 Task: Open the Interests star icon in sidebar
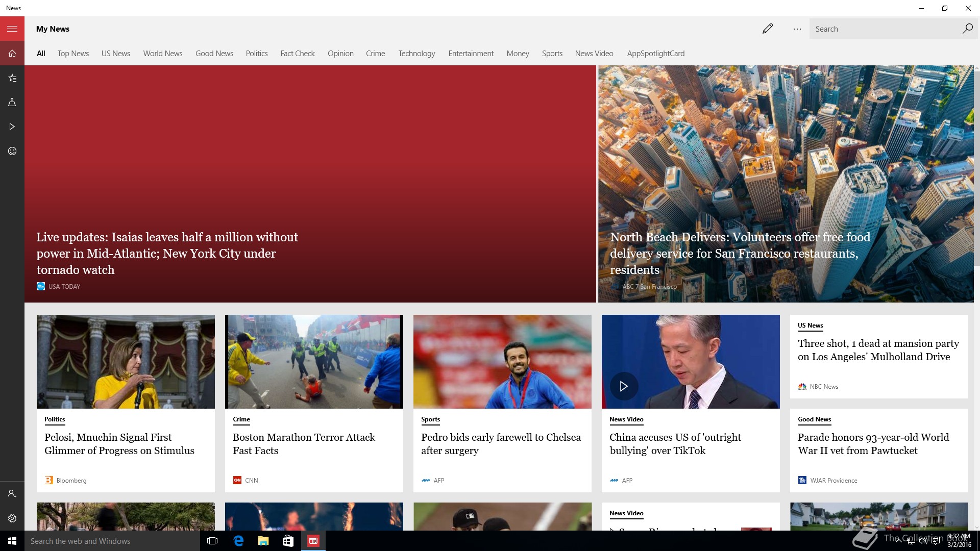click(12, 78)
